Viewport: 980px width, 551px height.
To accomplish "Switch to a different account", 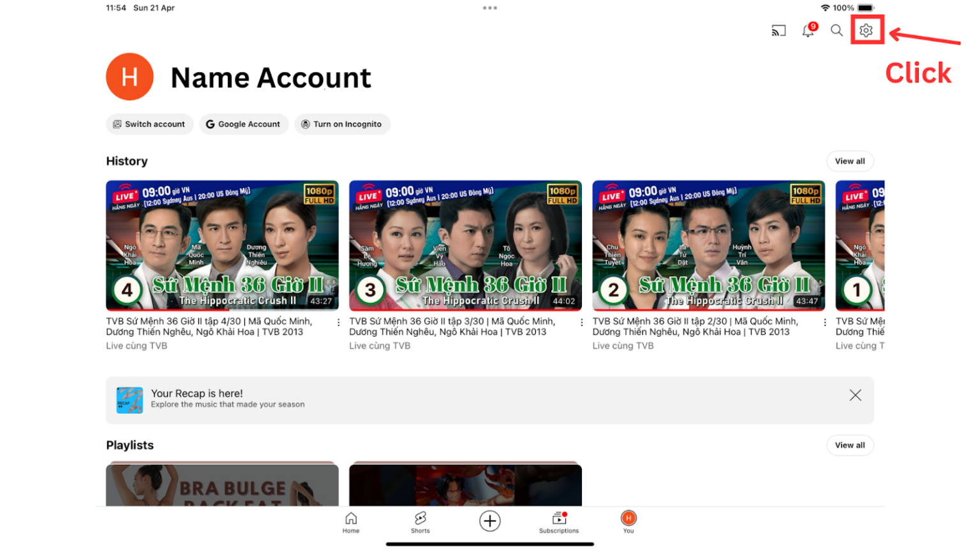I will click(x=149, y=124).
